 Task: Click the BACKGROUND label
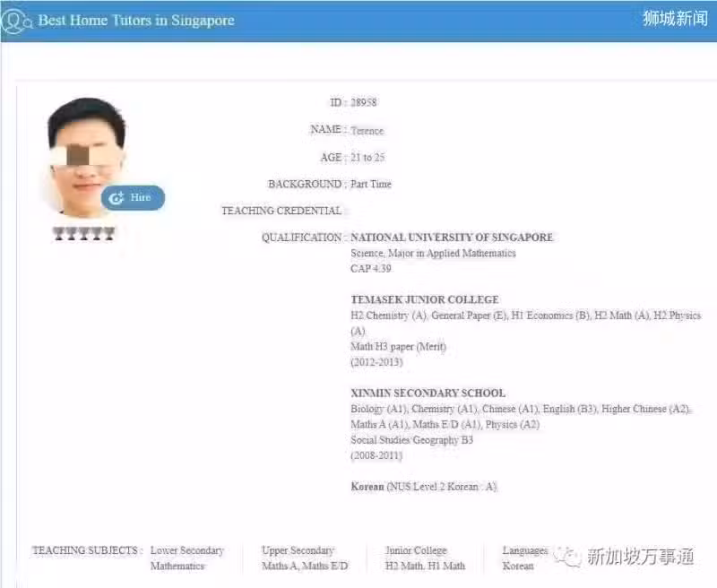[x=305, y=184]
